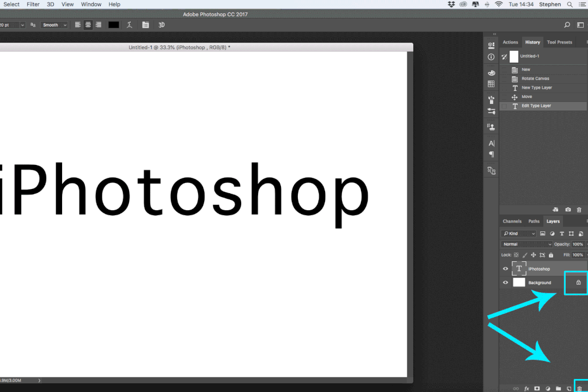Click the Photoshop search icon in options bar
This screenshot has height=392, width=588.
pyautogui.click(x=567, y=24)
